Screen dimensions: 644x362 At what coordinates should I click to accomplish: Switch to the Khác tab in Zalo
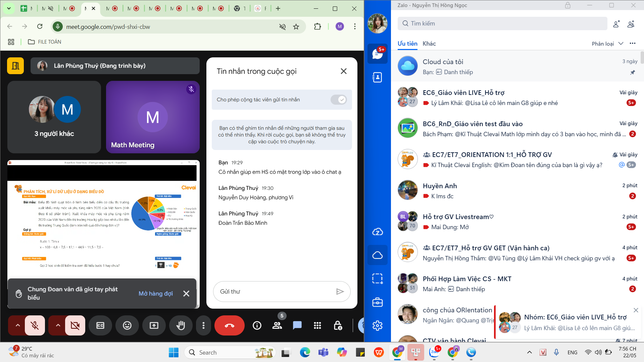click(x=429, y=44)
